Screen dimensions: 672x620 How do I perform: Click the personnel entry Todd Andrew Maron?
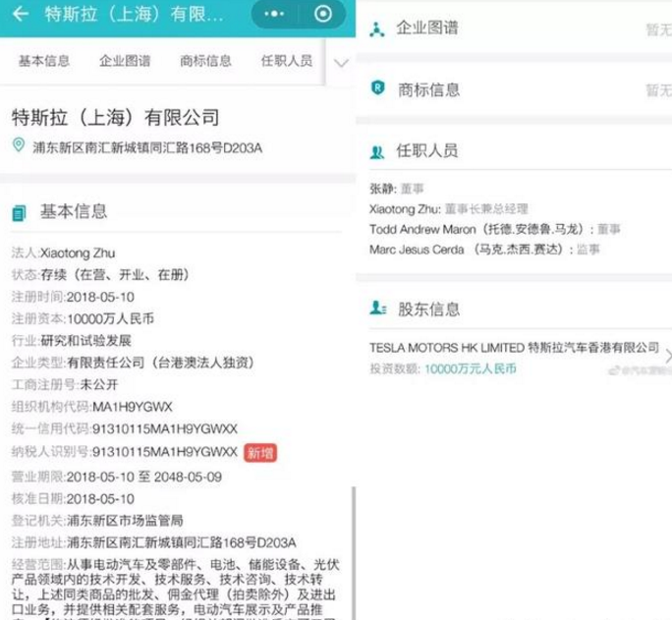coord(494,229)
